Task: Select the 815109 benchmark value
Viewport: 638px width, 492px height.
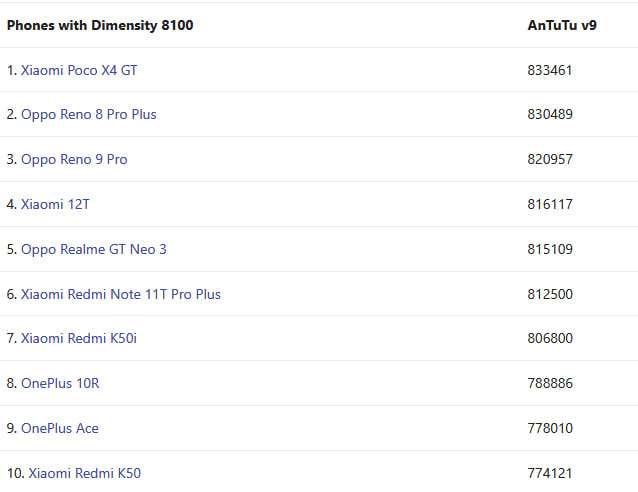Action: pos(550,249)
